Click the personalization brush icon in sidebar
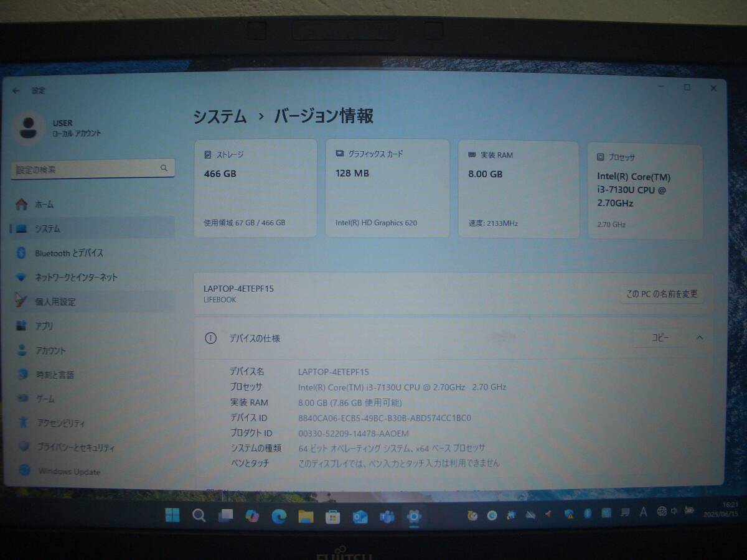The height and width of the screenshot is (560, 747). pos(21,301)
